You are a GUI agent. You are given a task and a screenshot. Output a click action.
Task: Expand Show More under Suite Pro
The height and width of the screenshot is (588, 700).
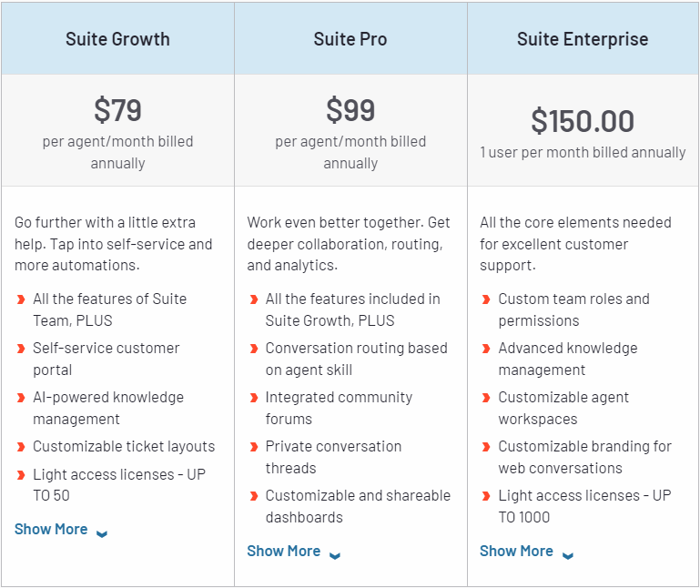pyautogui.click(x=293, y=552)
